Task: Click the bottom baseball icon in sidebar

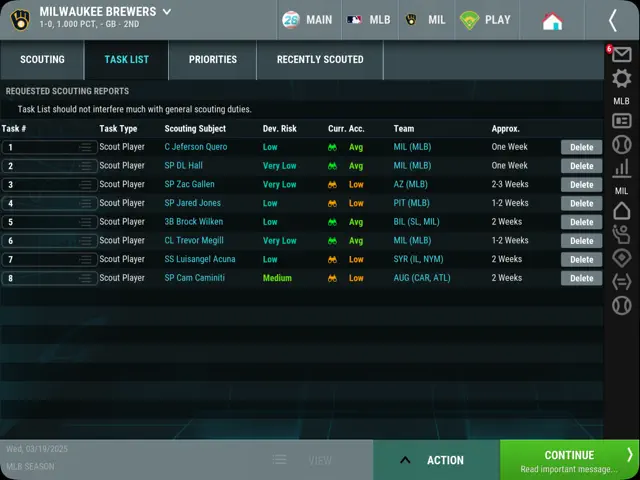Action: (x=621, y=305)
